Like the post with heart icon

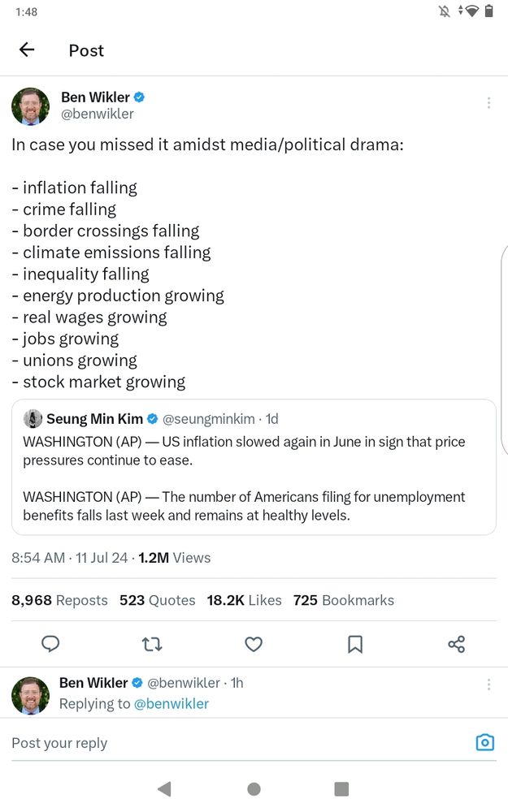254,644
